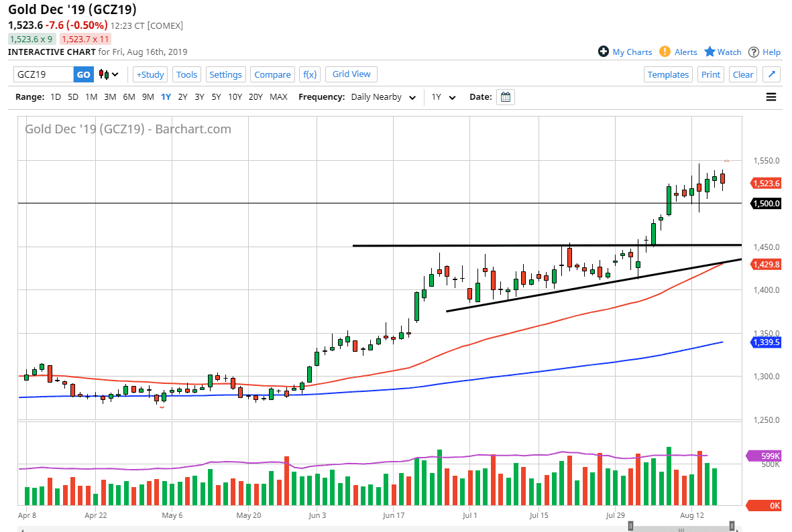Open the chart style chevron next to GO
792x532 pixels.
pyautogui.click(x=116, y=74)
